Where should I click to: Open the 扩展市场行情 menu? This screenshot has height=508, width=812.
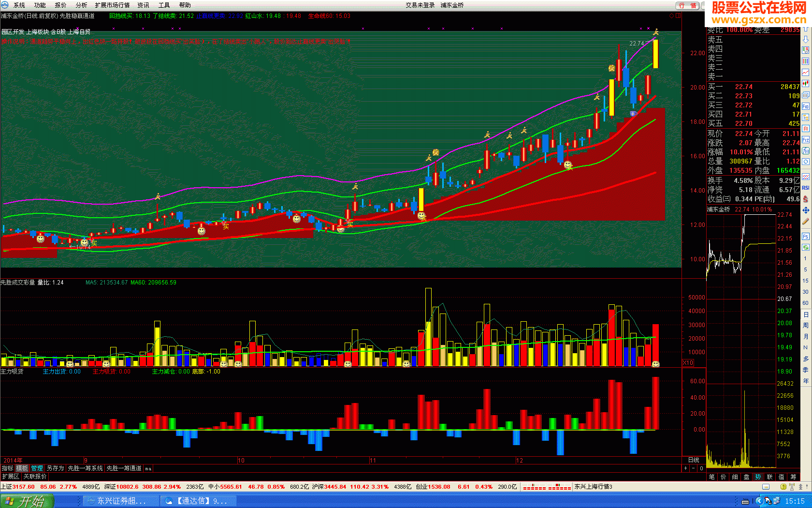point(113,5)
